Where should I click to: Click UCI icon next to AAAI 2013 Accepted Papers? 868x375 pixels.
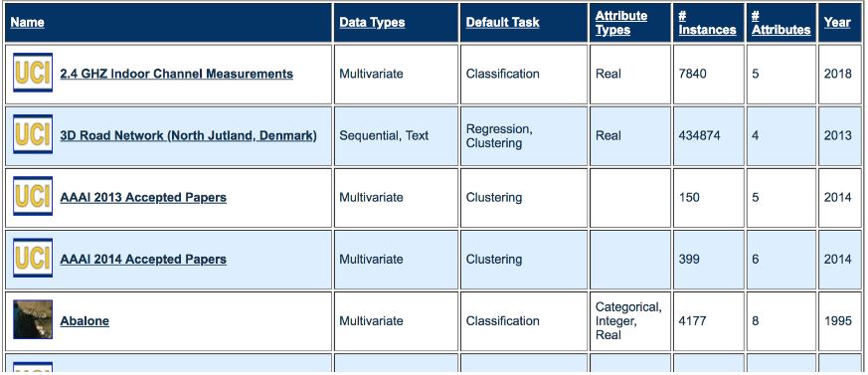33,197
